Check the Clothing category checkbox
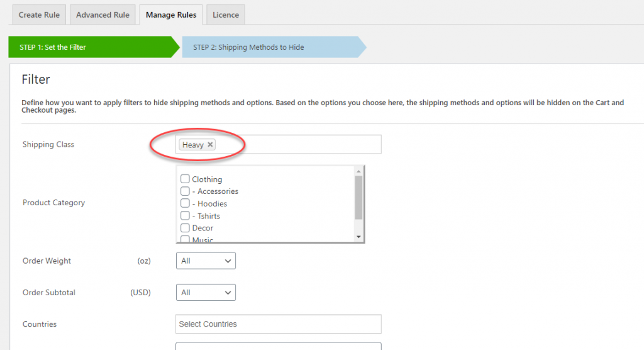The width and height of the screenshot is (644, 350). pos(185,179)
